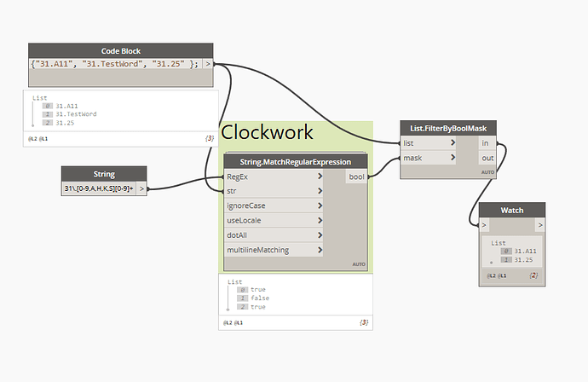Image resolution: width=588 pixels, height=382 pixels.
Task: Click the {3} count in Code Block preview
Action: tap(210, 138)
